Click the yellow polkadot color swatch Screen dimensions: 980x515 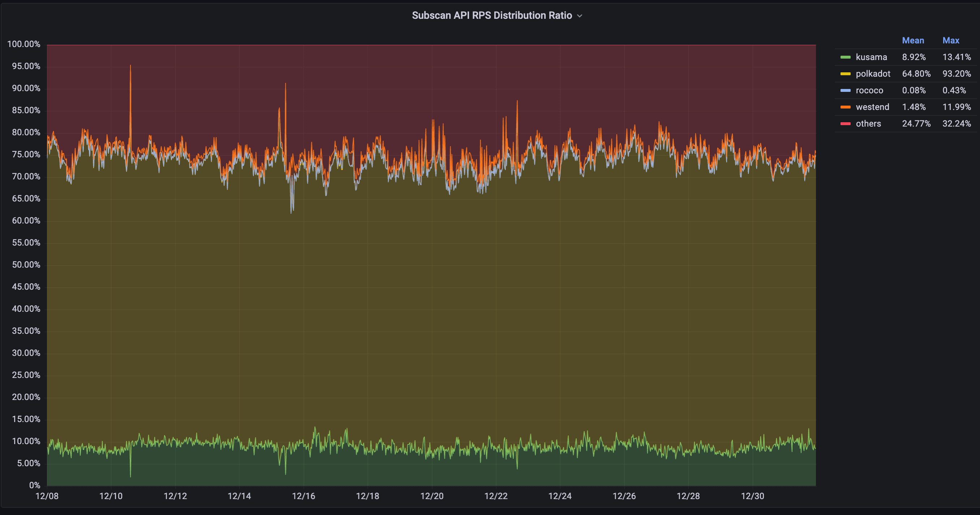tap(845, 74)
